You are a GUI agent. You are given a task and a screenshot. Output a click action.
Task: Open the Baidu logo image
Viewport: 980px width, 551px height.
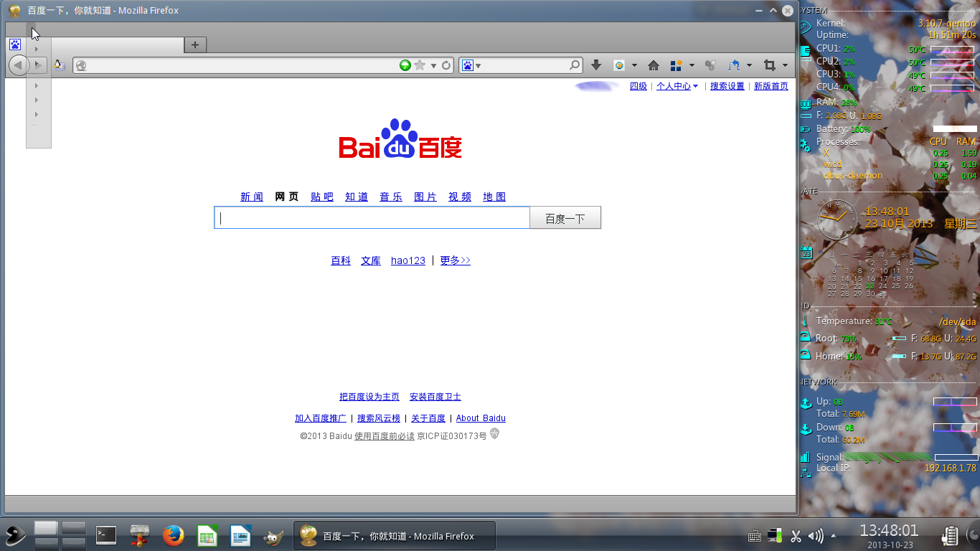click(x=400, y=139)
